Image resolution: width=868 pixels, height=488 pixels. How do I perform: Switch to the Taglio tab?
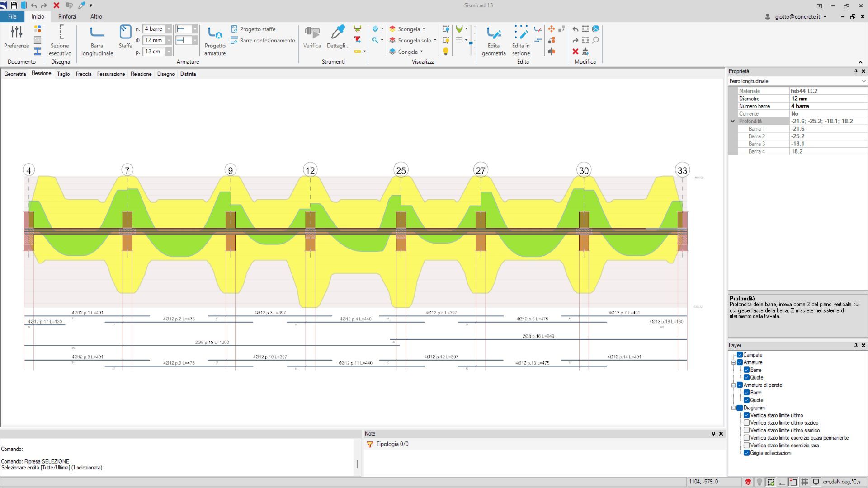tap(63, 74)
